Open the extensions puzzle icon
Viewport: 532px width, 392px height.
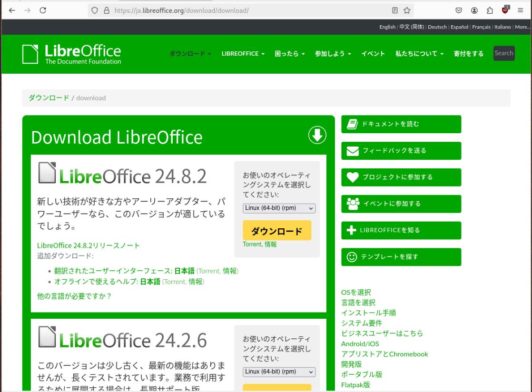coord(490,10)
